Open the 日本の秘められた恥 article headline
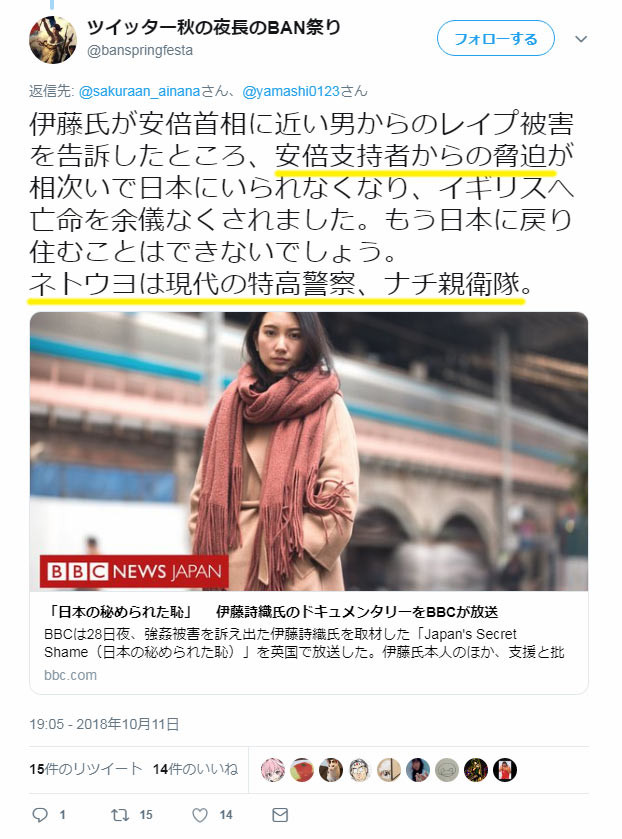This screenshot has height=839, width=622. coord(271,612)
